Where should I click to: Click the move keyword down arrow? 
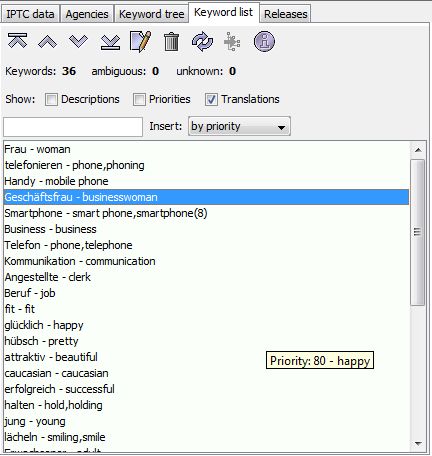point(78,42)
